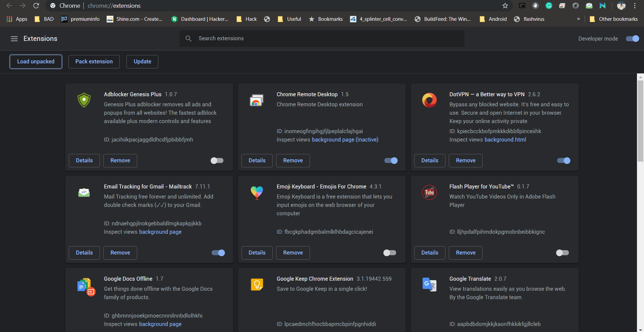The width and height of the screenshot is (644, 332).
Task: Click the Grammarly extension icon in toolbar
Action: 549,6
